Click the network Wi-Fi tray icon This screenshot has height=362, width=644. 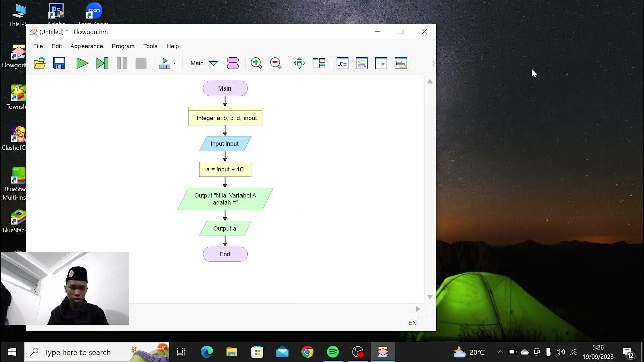(x=573, y=352)
